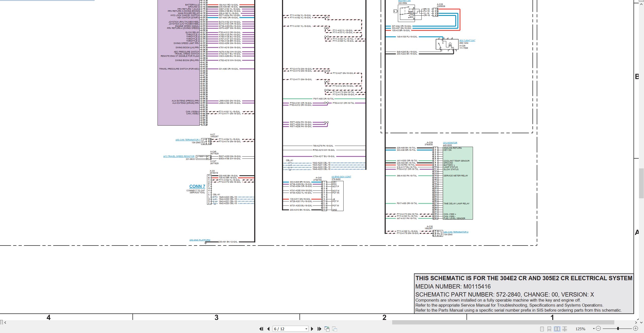Viewport: 644px width, 333px height.
Task: Go to the next page
Action: tap(312, 329)
